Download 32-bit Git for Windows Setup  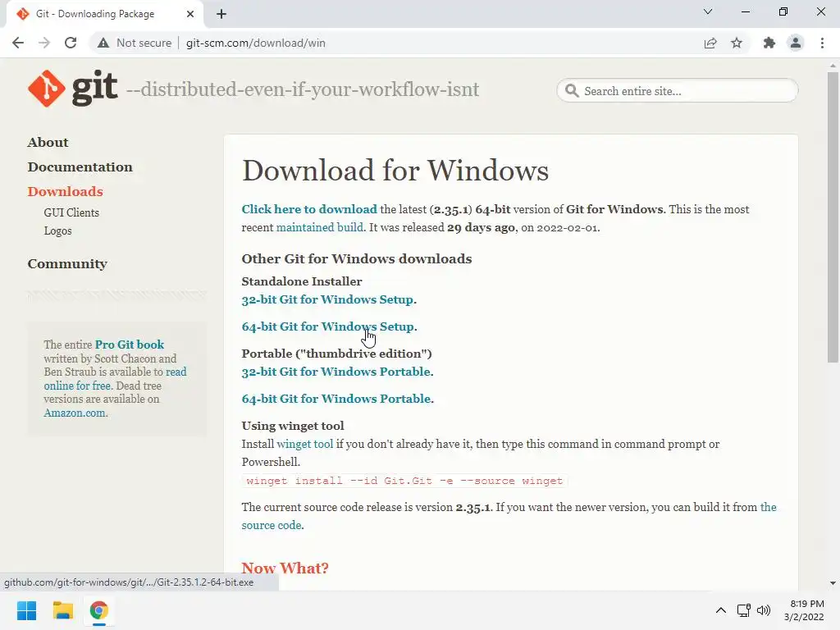[327, 299]
